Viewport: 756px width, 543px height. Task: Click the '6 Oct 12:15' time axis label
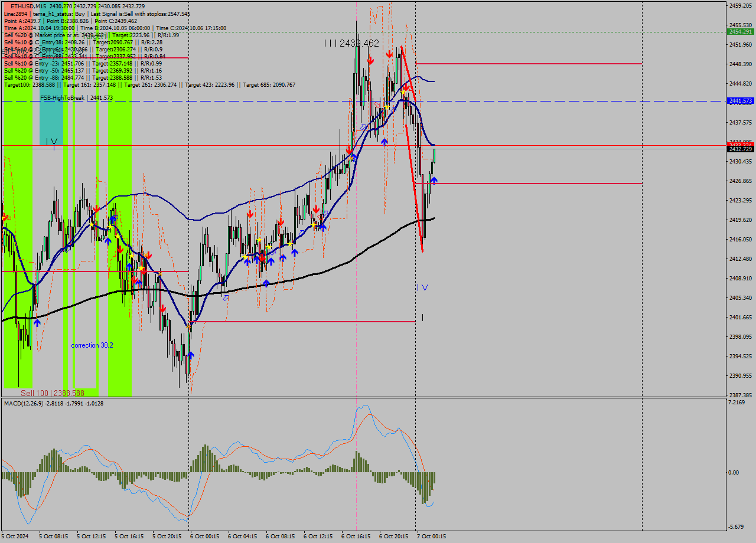pos(318,537)
